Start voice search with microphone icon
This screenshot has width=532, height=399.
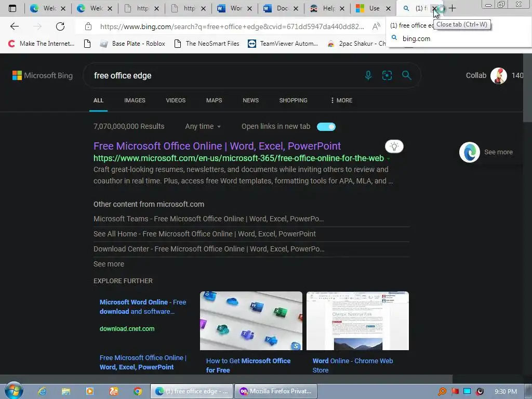[x=368, y=75]
